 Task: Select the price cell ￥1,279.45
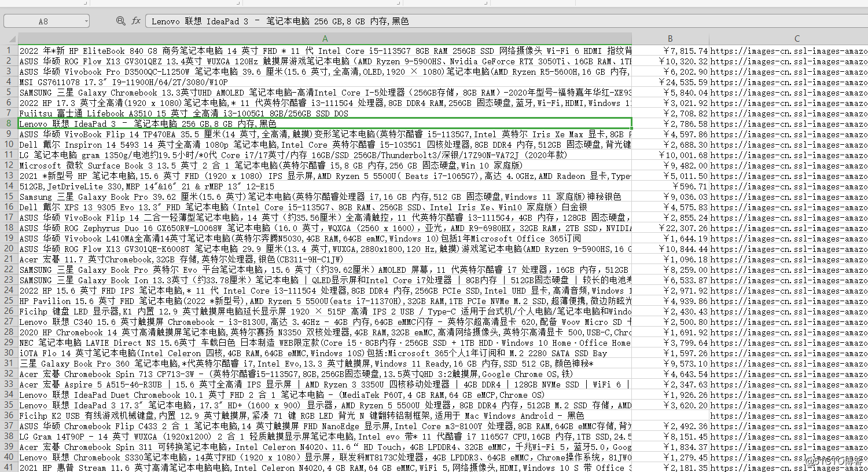click(670, 457)
